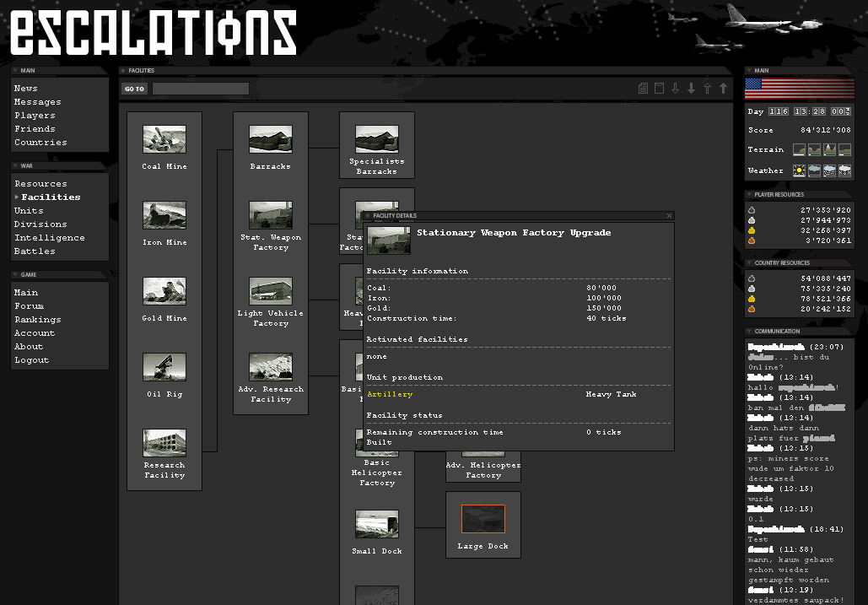Collapse the WAR panel in left sidebar
This screenshot has height=605, width=868.
tap(15, 166)
